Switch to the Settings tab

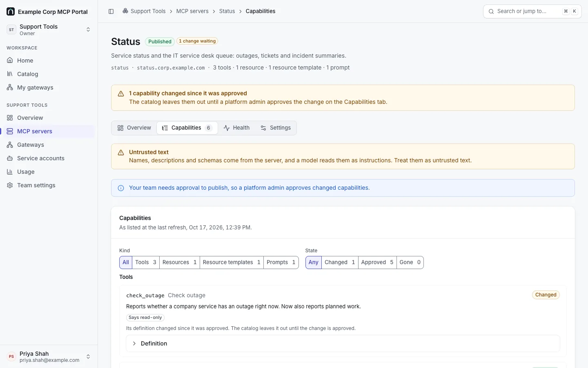click(276, 128)
